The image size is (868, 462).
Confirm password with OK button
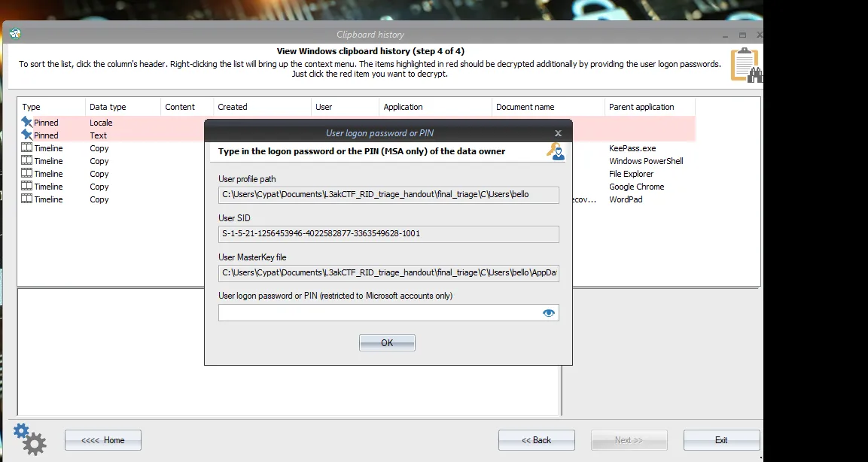pos(387,343)
